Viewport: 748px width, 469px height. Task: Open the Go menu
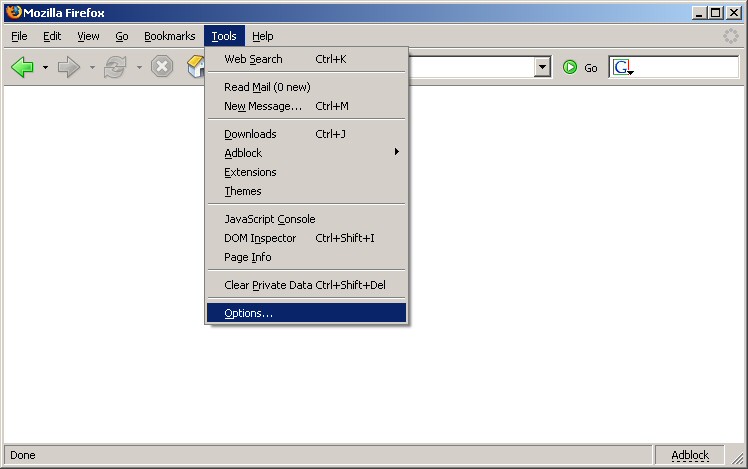(x=122, y=36)
